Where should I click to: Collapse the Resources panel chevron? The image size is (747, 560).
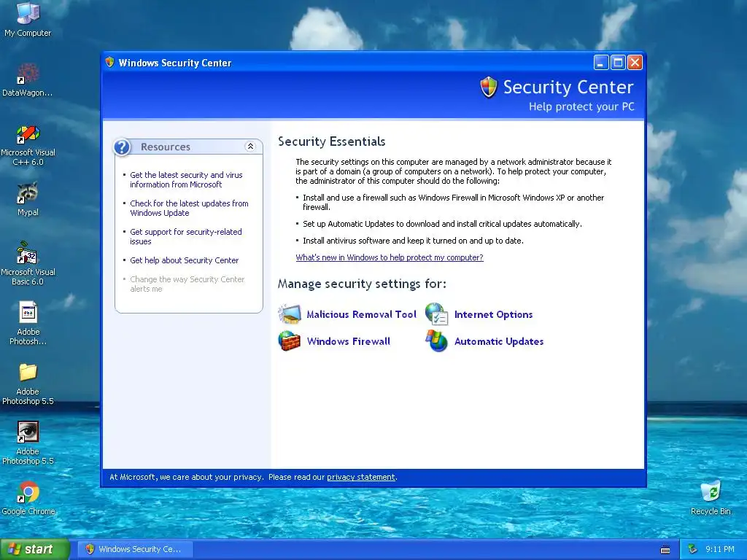pyautogui.click(x=250, y=147)
